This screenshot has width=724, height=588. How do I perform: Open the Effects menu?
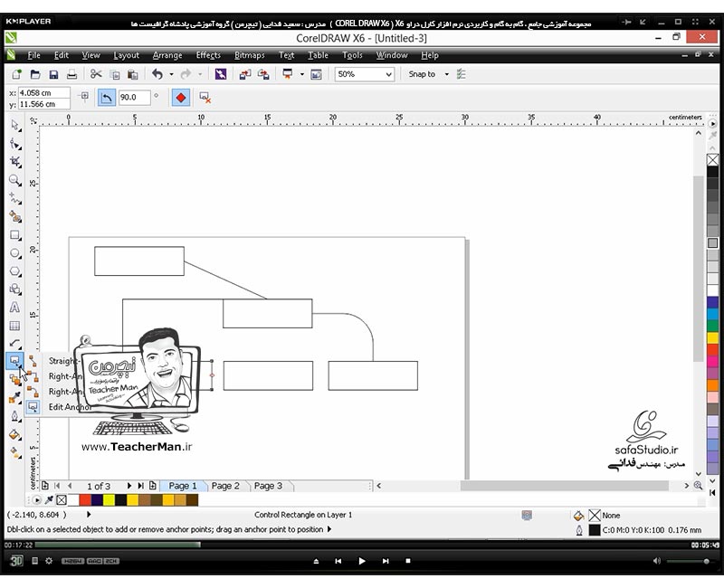tap(208, 55)
